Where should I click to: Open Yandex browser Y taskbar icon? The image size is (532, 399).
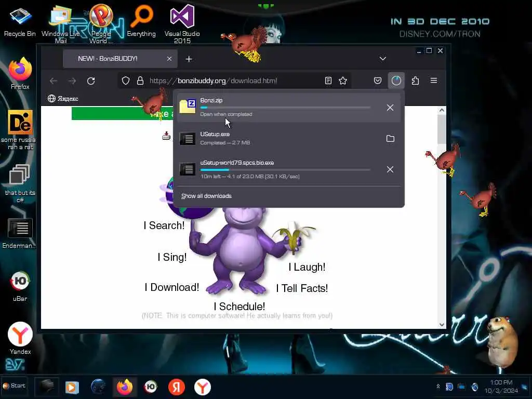click(203, 387)
